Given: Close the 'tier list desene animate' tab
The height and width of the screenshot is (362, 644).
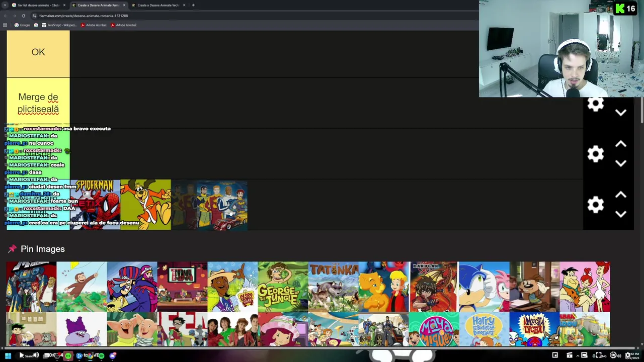Looking at the screenshot, I should pyautogui.click(x=64, y=5).
